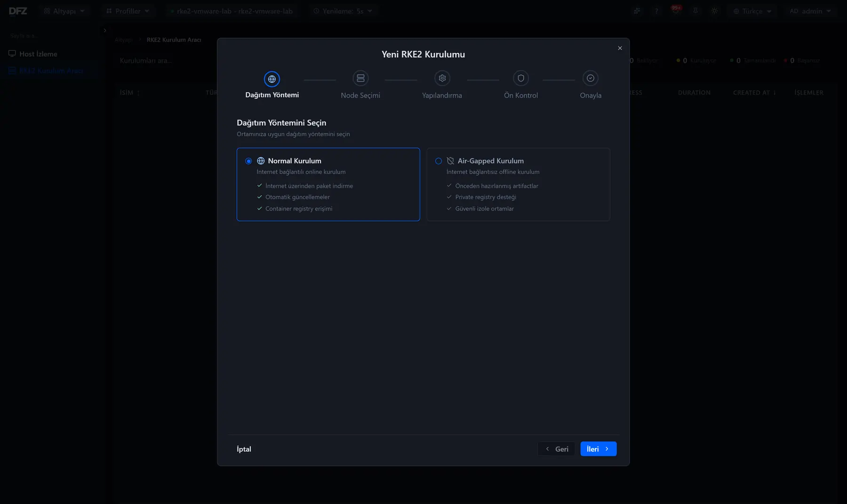Sort by the CREATED AT column arrow
Image resolution: width=847 pixels, height=504 pixels.
(x=775, y=93)
